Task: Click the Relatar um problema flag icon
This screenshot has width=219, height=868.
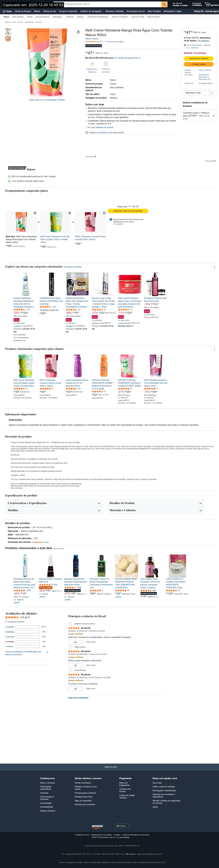Action: click(x=87, y=132)
